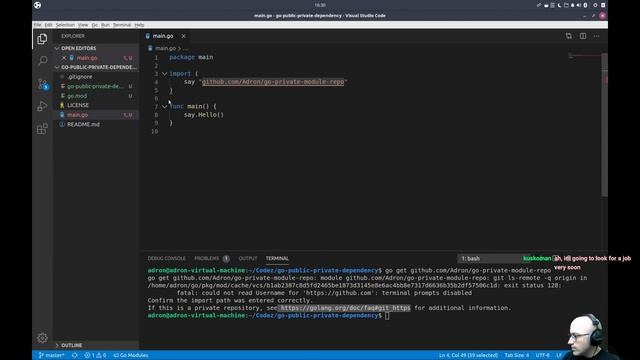Select main.go in the folder tree
640x360 pixels.
pyautogui.click(x=96, y=115)
